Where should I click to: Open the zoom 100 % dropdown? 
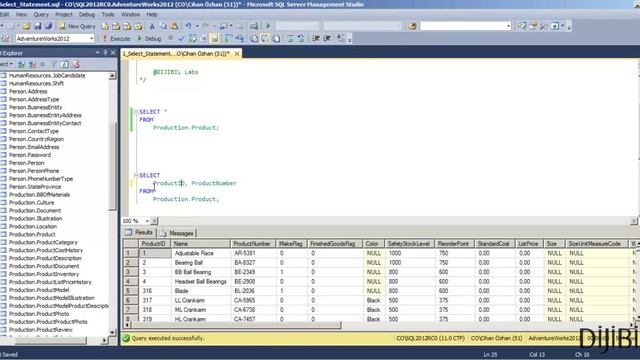pyautogui.click(x=147, y=221)
